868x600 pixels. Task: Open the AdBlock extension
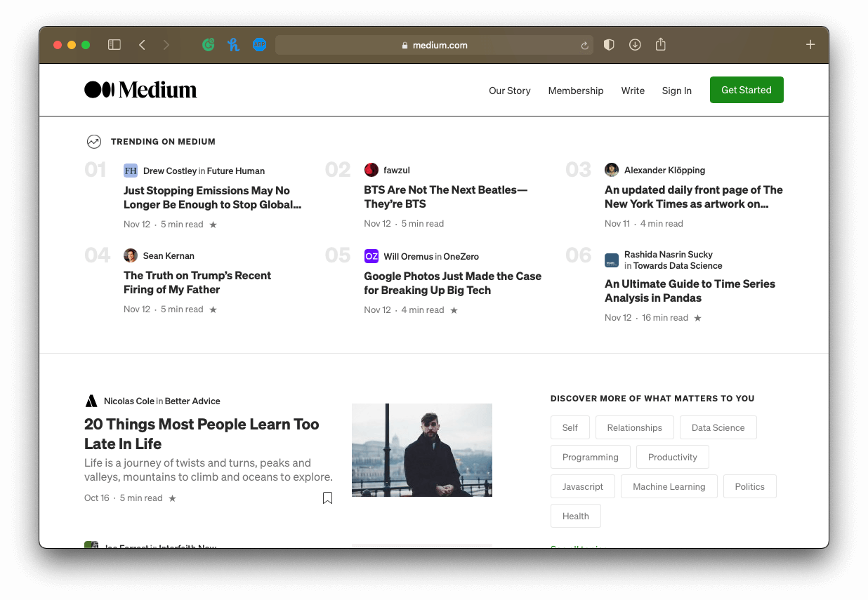coord(259,44)
